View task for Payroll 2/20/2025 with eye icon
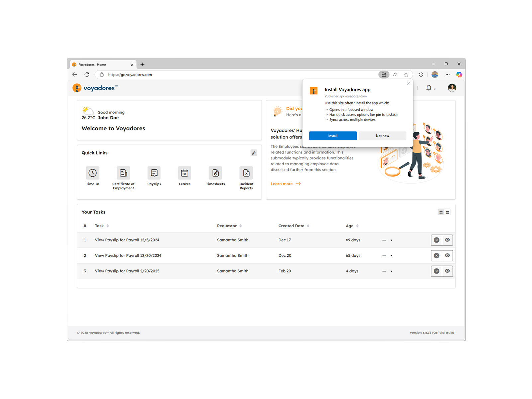This screenshot has height=399, width=532. point(447,271)
